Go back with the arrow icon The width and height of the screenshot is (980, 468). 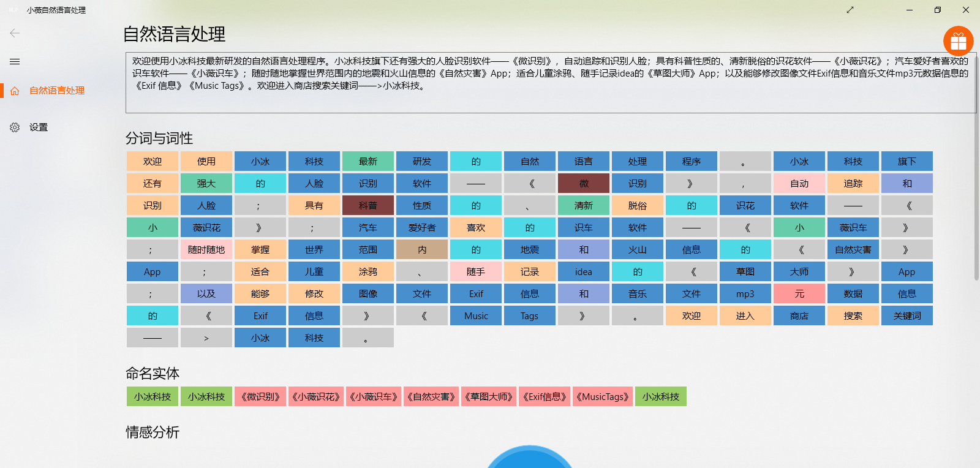(15, 33)
